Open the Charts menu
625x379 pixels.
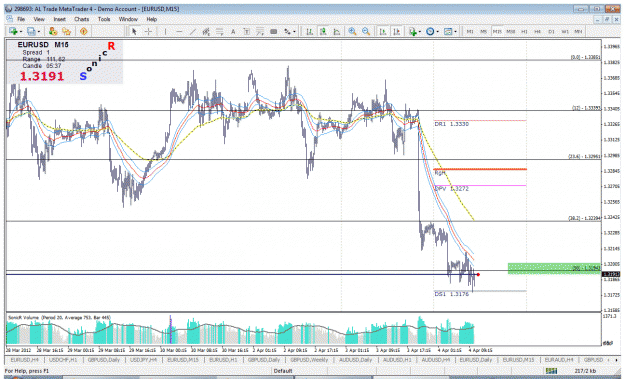pos(81,19)
